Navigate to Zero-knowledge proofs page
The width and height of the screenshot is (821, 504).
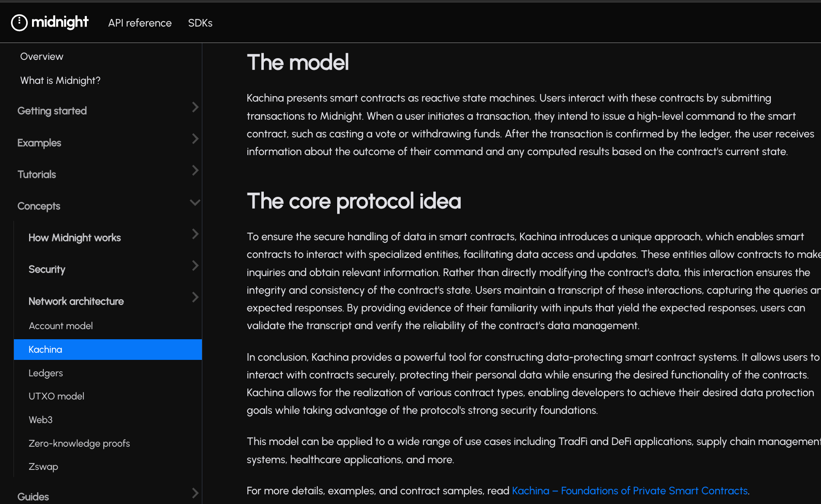[x=79, y=443]
